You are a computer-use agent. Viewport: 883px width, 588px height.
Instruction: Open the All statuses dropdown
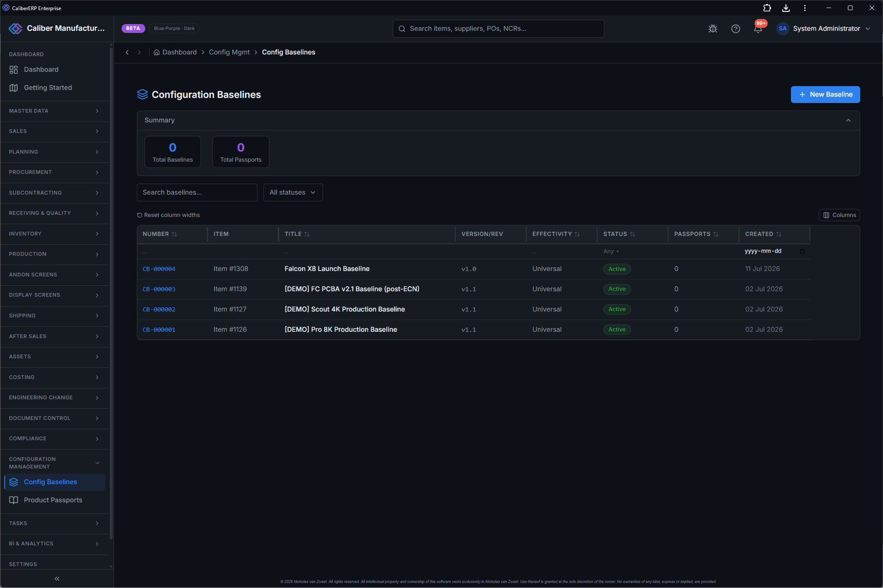click(293, 192)
